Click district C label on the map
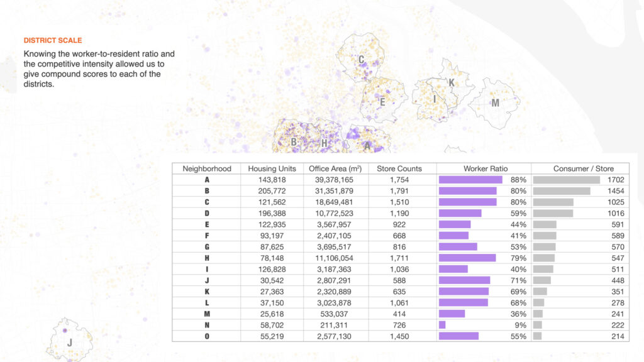The width and height of the screenshot is (644, 362). [x=361, y=60]
